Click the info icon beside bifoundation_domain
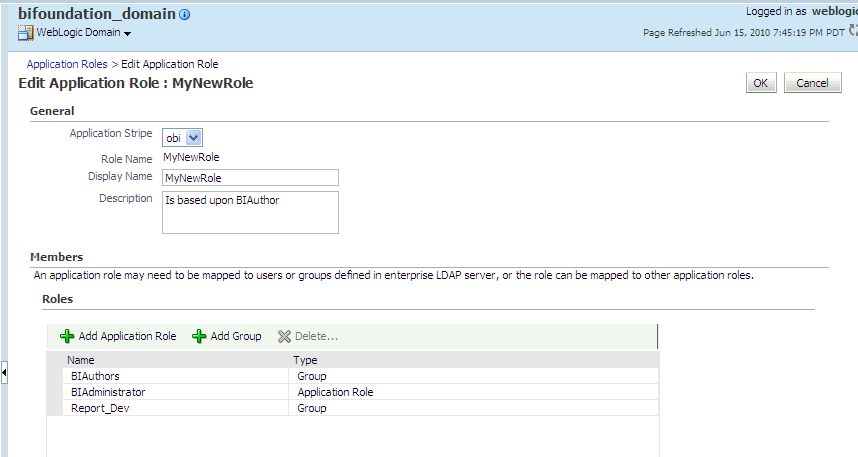 tap(184, 15)
